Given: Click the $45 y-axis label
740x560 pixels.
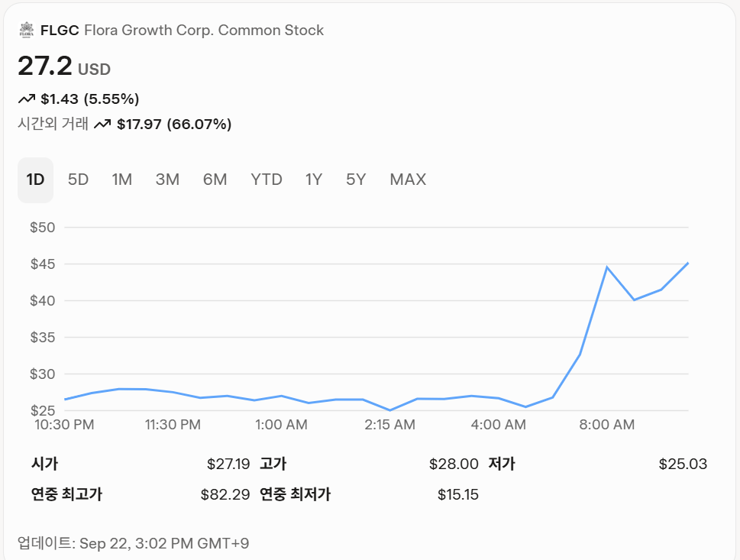Looking at the screenshot, I should (x=43, y=264).
